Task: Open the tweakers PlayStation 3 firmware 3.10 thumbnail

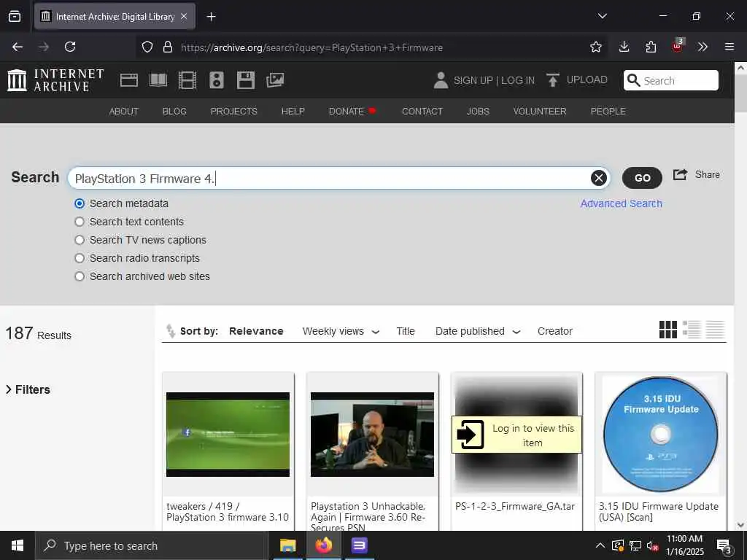Action: coord(228,435)
